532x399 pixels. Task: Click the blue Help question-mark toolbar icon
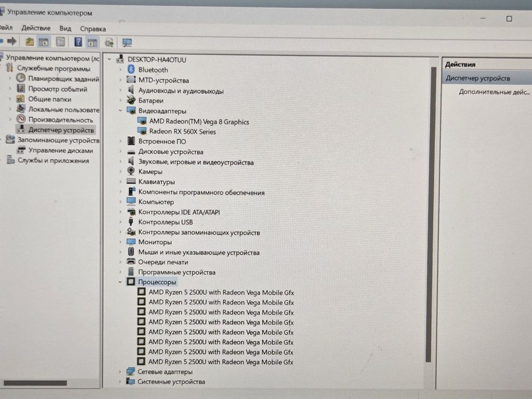pos(78,42)
